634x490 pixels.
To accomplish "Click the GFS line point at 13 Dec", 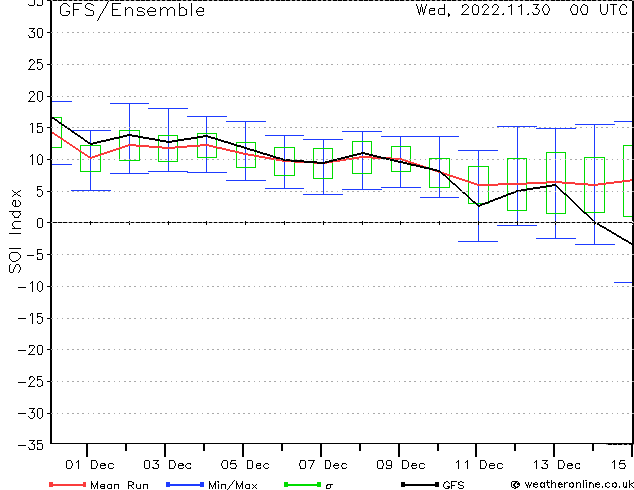I will [x=556, y=185].
